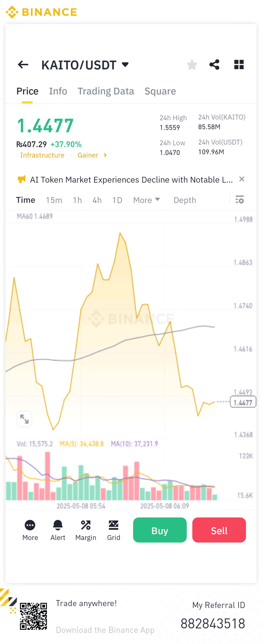
Task: Expand the KAITO/USDT pair dropdown
Action: click(x=125, y=65)
